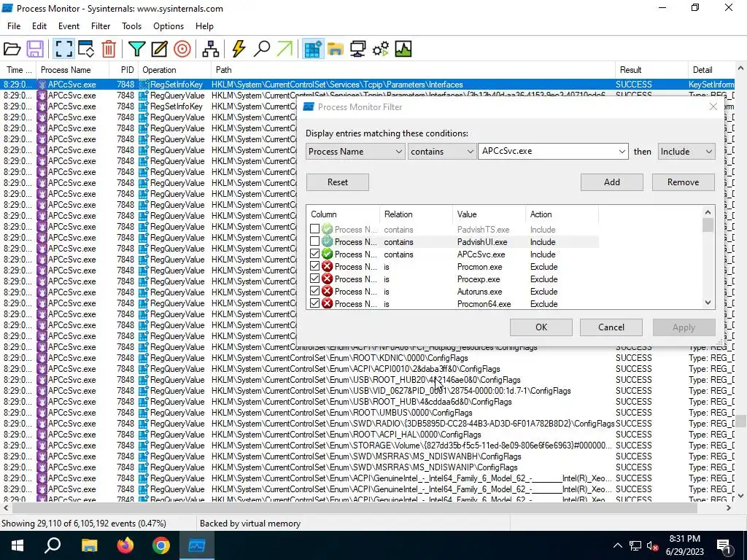
Task: Launch Firefox from taskbar
Action: pos(125,545)
